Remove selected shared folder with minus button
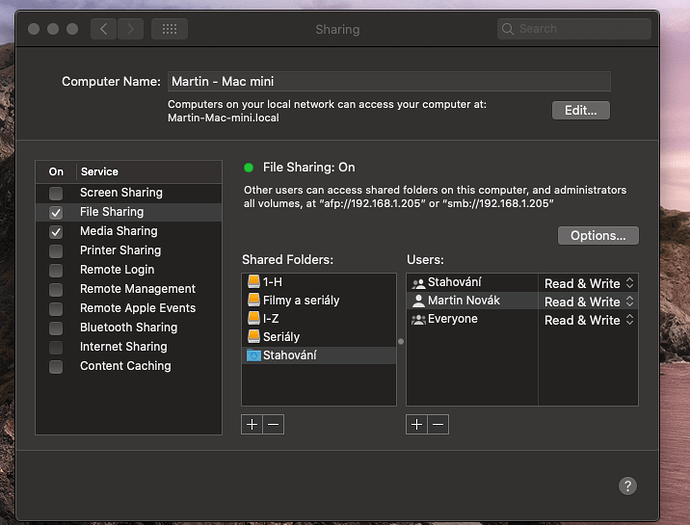The image size is (690, 525). (273, 424)
